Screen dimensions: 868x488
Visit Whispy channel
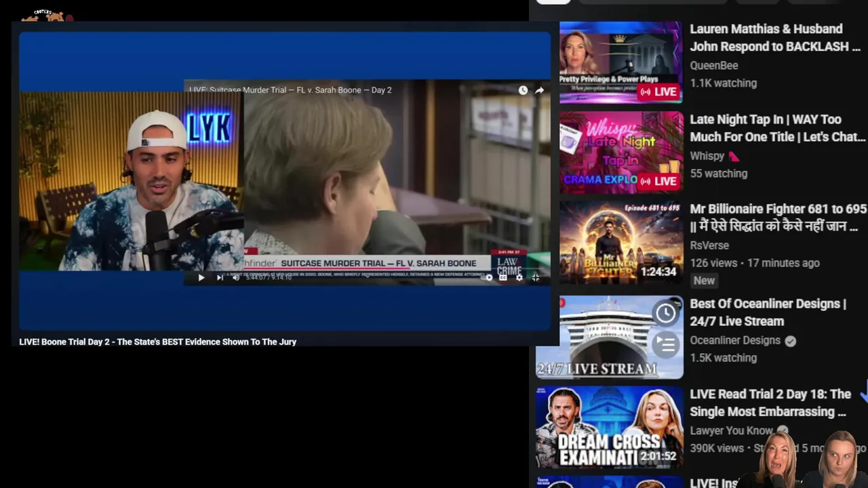(x=707, y=156)
